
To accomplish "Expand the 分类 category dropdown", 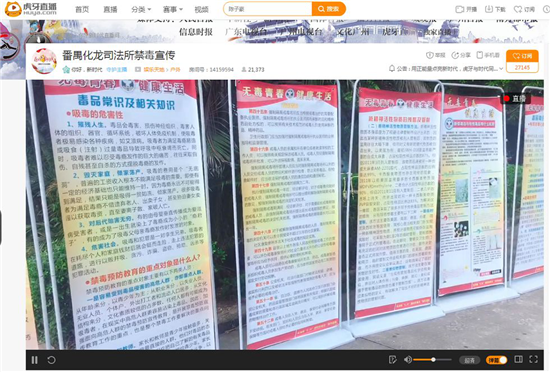I will (141, 9).
